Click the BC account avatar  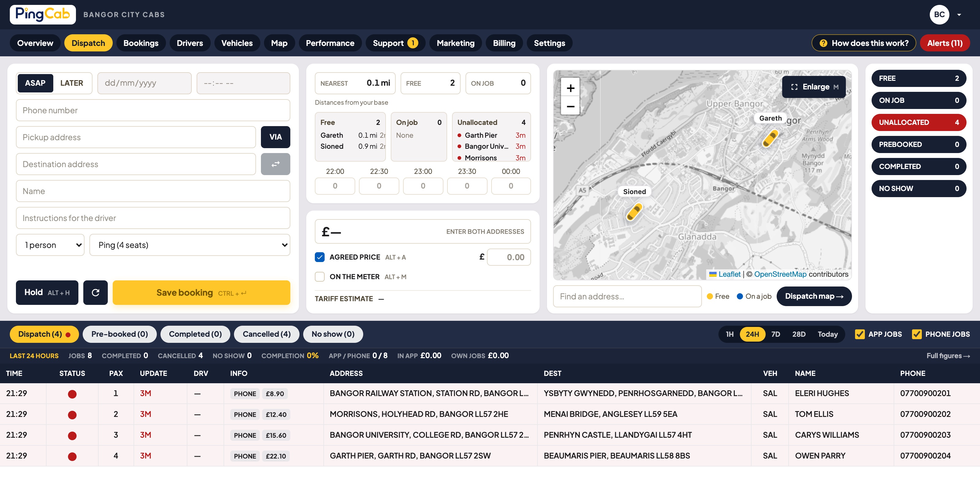tap(939, 14)
